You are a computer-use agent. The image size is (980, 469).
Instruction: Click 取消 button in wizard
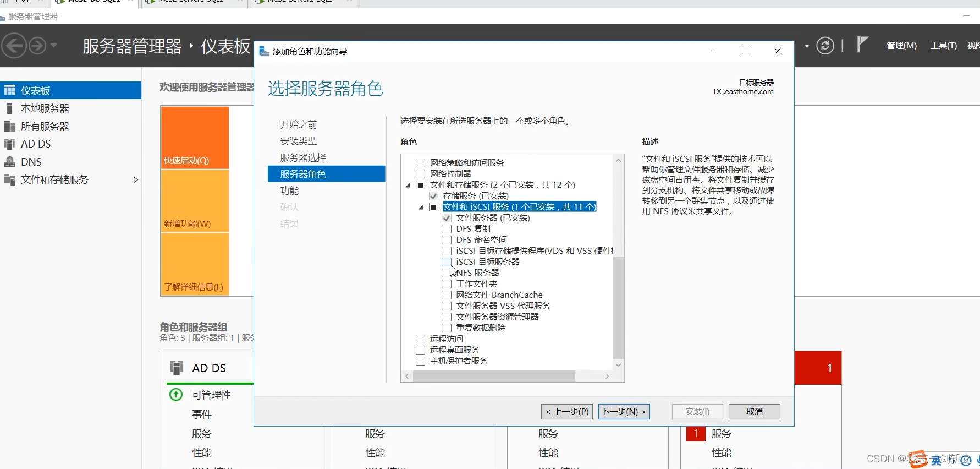755,411
